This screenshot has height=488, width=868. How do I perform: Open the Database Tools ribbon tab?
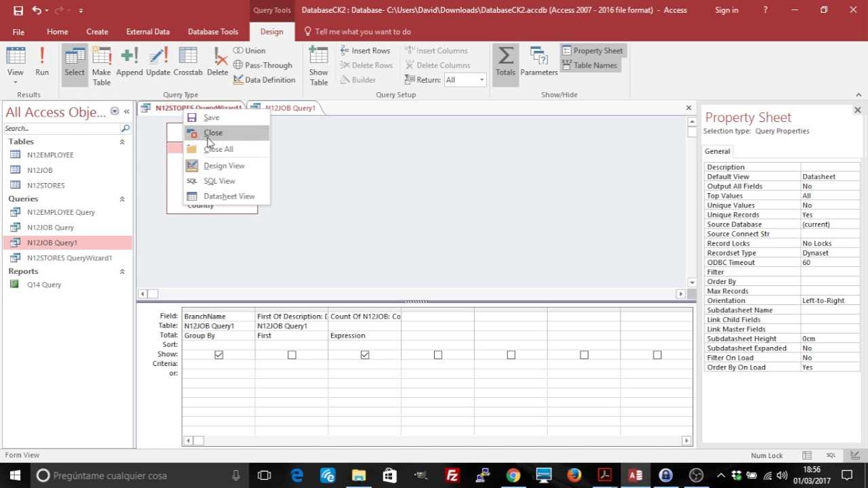[x=213, y=32]
